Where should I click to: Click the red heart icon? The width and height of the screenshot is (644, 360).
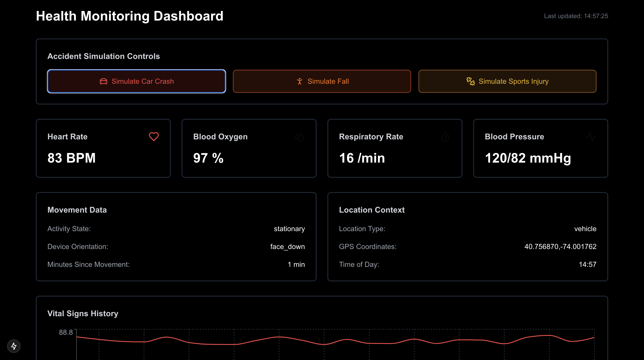pos(154,136)
